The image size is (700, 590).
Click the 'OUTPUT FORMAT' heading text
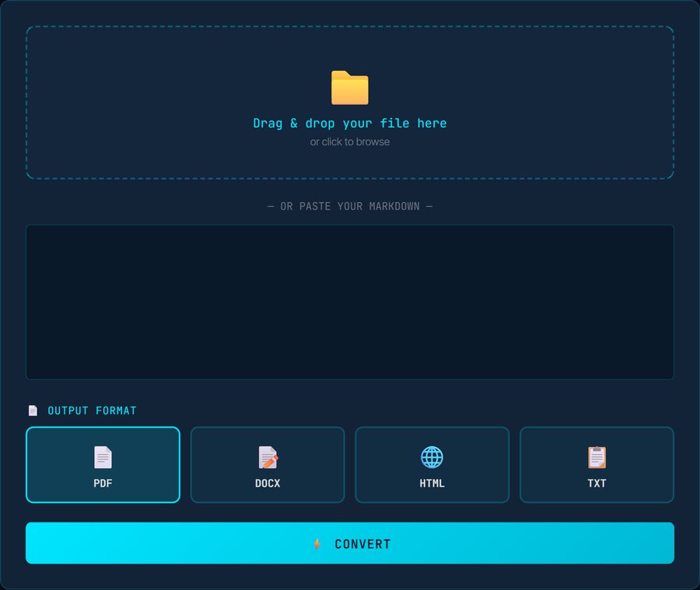[x=92, y=410]
